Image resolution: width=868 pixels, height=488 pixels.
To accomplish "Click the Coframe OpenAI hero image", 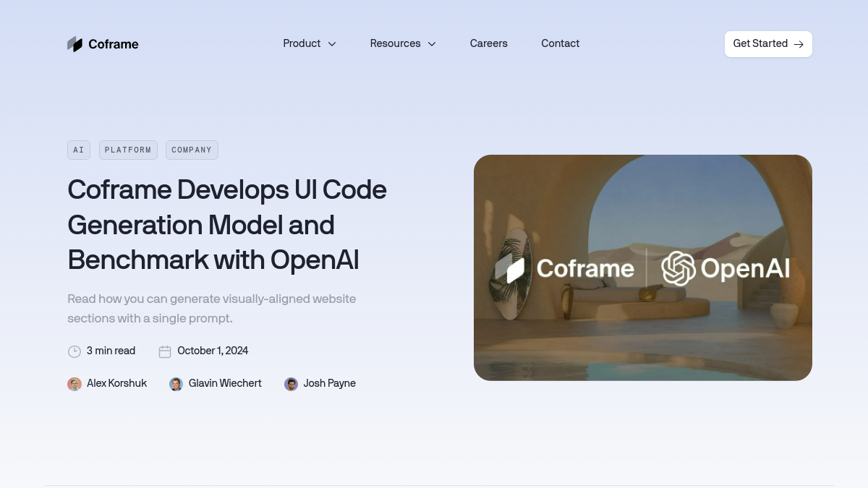I will [x=643, y=267].
